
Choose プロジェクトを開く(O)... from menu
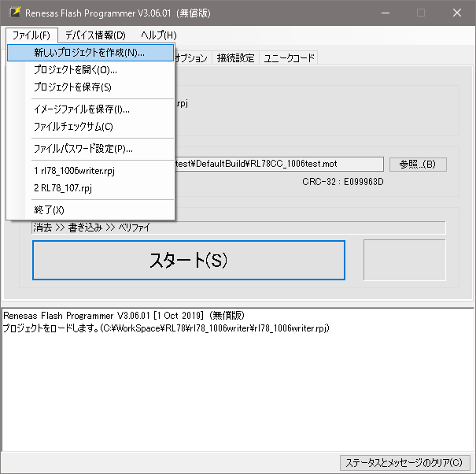tap(90, 70)
